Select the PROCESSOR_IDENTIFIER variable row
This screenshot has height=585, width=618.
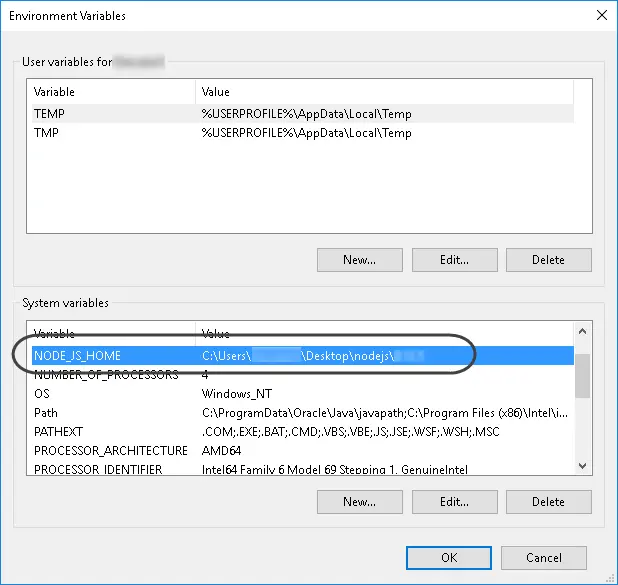pos(303,469)
